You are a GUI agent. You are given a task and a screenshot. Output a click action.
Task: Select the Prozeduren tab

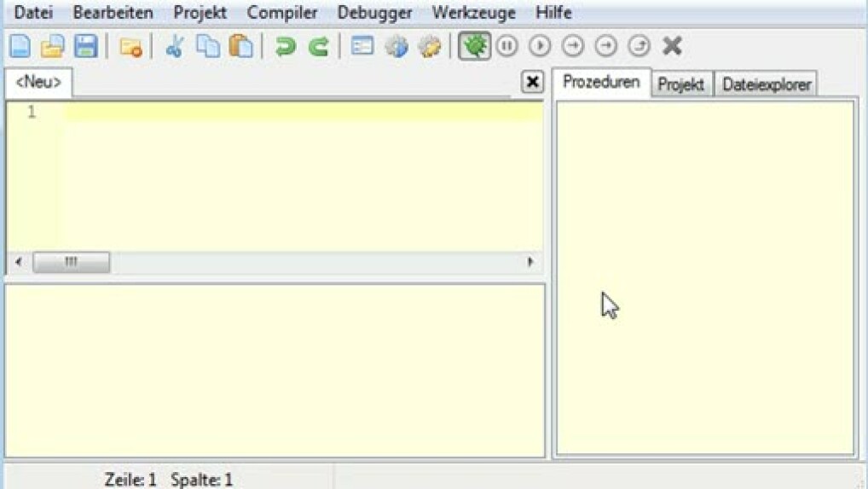[602, 83]
